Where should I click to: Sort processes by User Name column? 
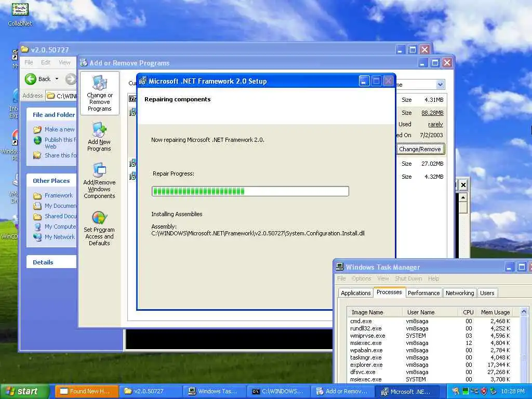429,312
